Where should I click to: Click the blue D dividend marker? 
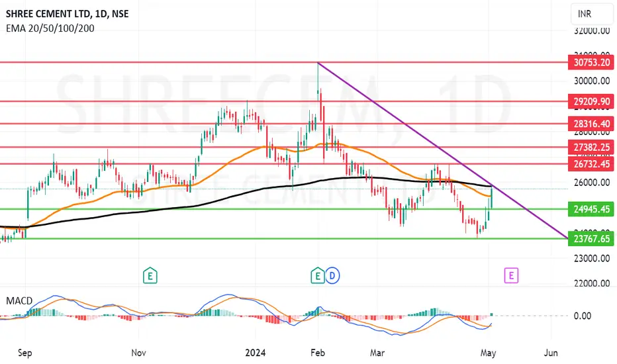click(x=332, y=275)
